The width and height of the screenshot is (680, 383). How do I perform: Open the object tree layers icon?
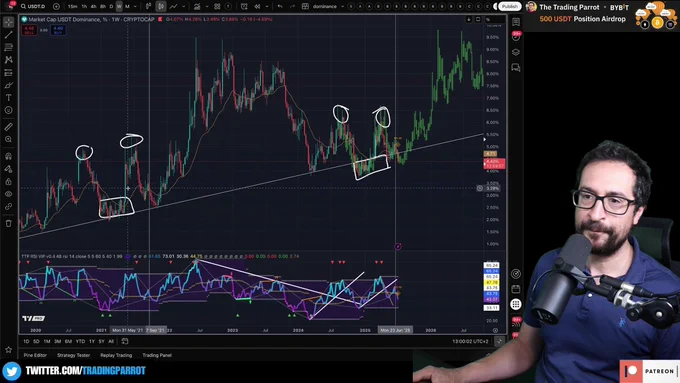[x=516, y=52]
